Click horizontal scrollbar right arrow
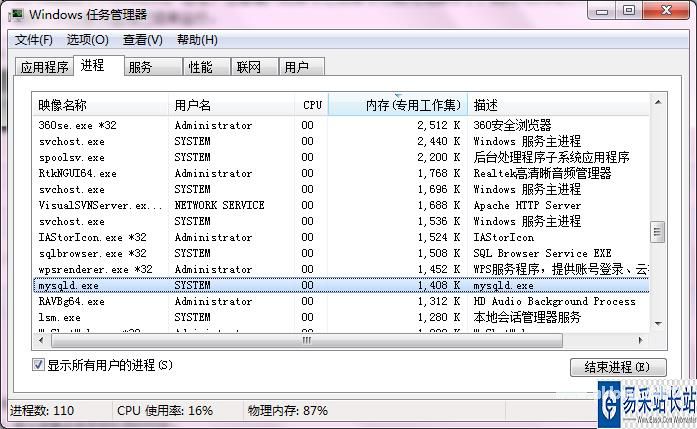 [641, 341]
